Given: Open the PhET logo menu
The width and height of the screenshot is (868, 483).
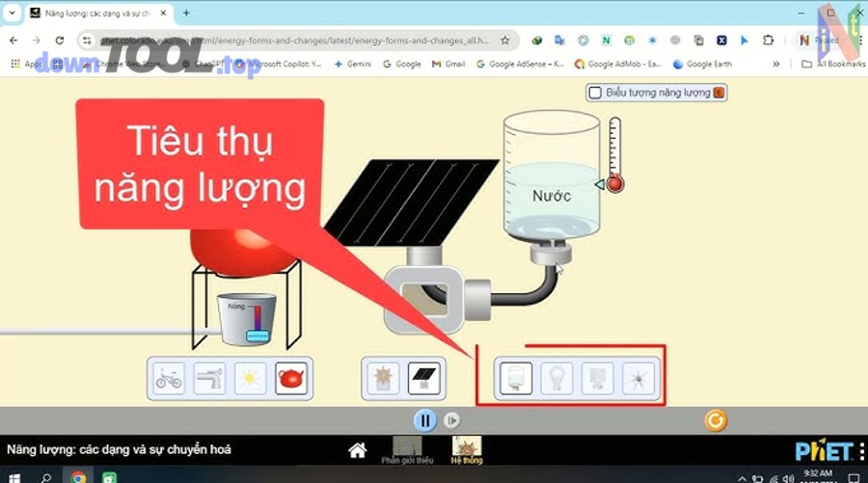Looking at the screenshot, I should pyautogui.click(x=828, y=451).
